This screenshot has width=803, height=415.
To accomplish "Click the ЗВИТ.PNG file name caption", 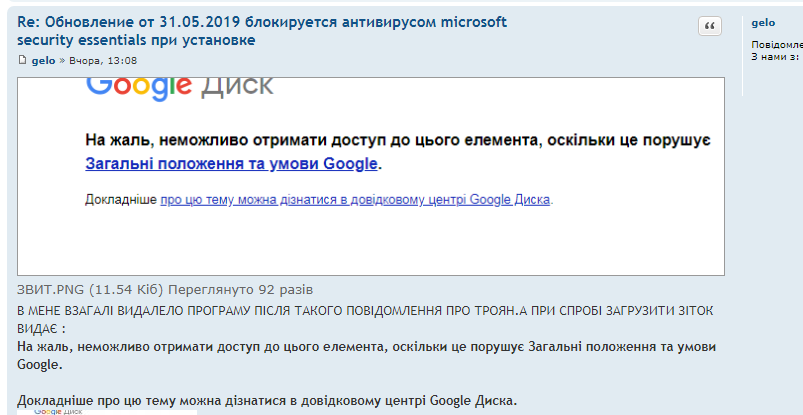I will coord(51,289).
